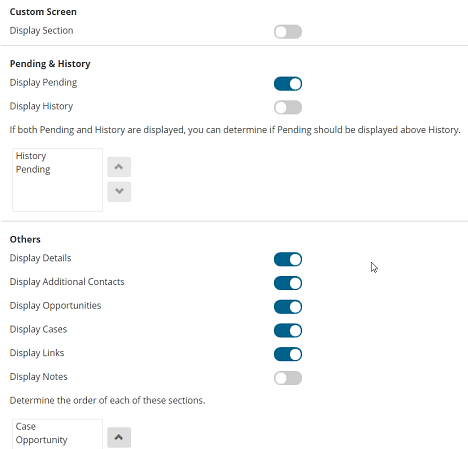Turn off Display Cases toggle

tap(288, 331)
